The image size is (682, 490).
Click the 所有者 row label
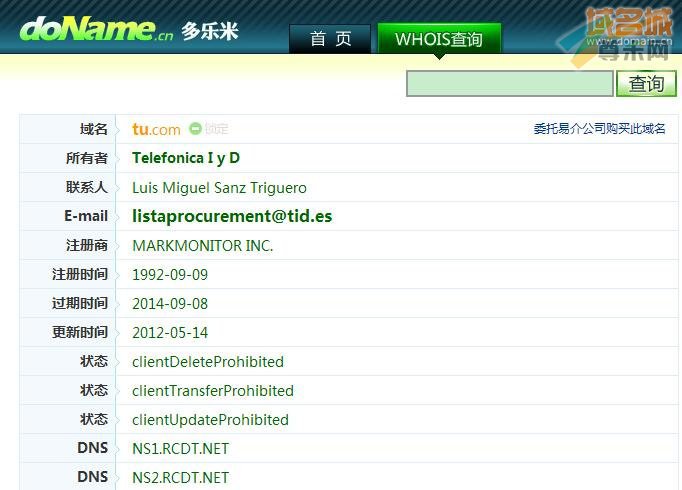point(87,158)
